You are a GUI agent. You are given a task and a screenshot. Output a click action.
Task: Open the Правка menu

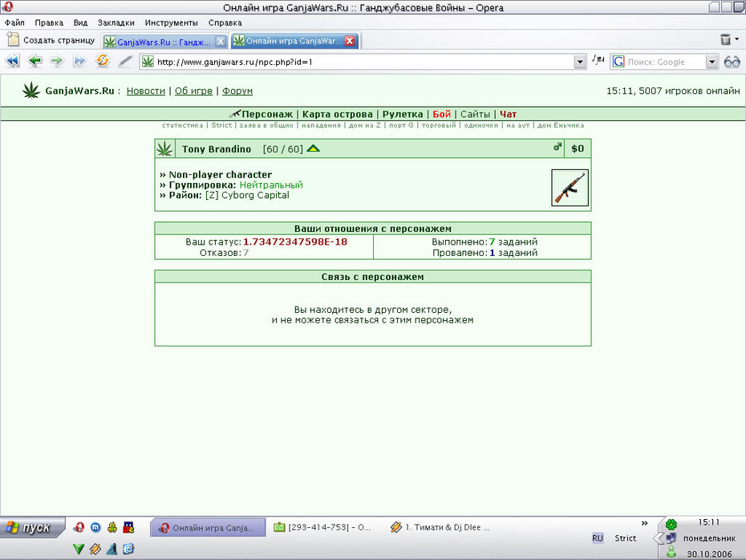click(48, 22)
